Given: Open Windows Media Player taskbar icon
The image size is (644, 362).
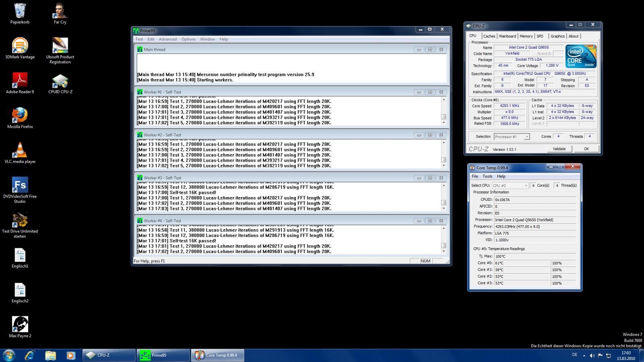Looking at the screenshot, I should tap(71, 355).
